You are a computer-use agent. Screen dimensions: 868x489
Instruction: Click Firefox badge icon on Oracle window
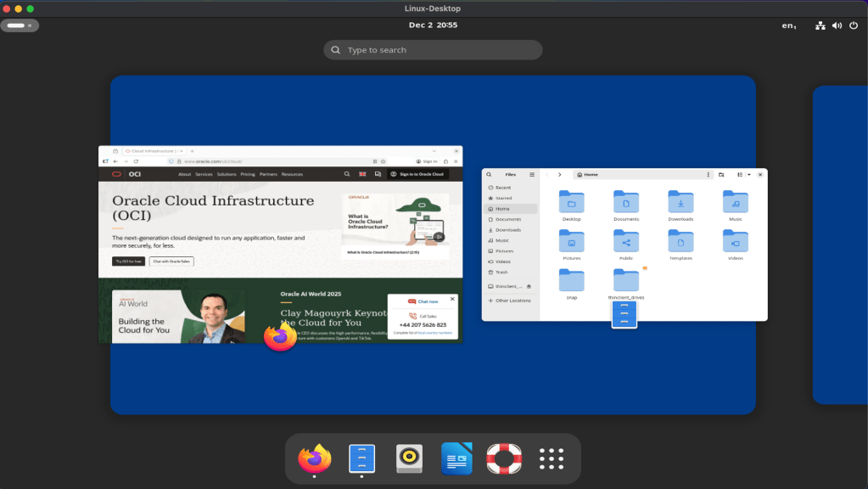click(280, 337)
